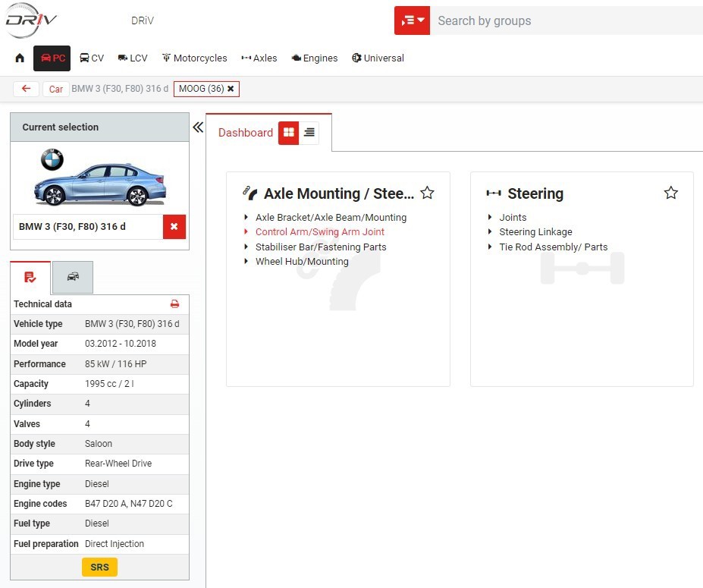
Task: Switch to the vehicle details car tab
Action: pyautogui.click(x=73, y=277)
